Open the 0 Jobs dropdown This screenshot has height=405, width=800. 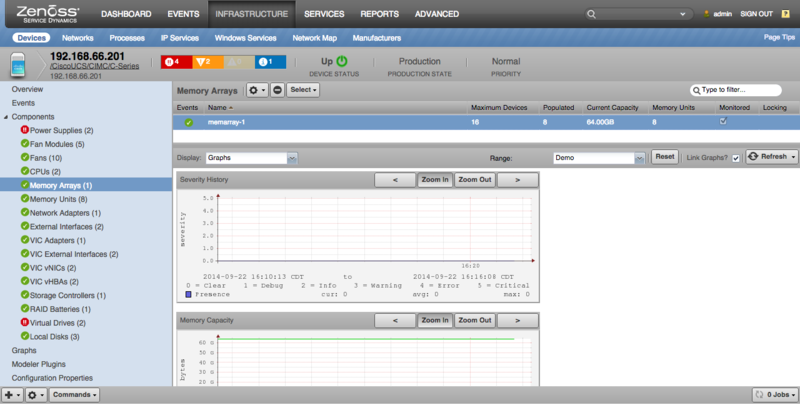(776, 395)
